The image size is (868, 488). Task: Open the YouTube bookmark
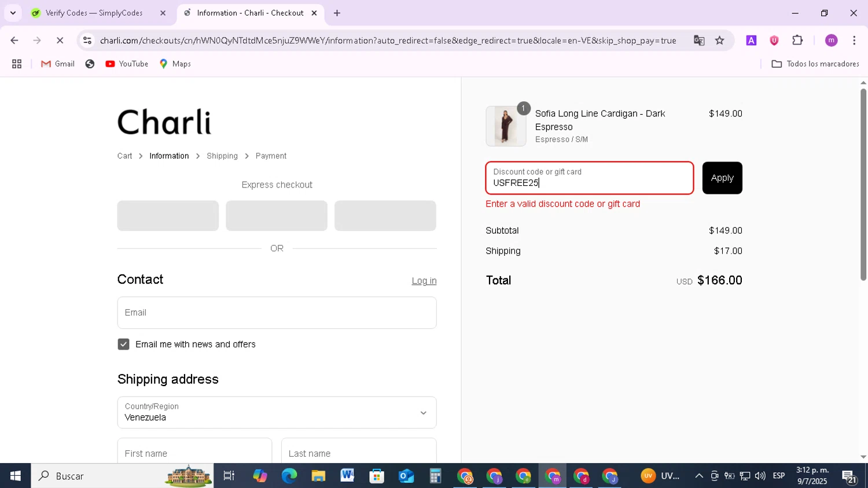[127, 64]
